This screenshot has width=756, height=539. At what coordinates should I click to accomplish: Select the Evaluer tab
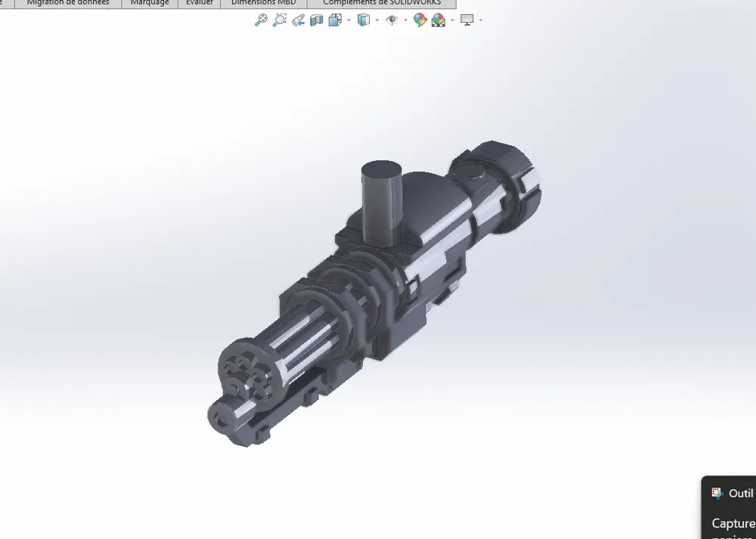pyautogui.click(x=199, y=3)
